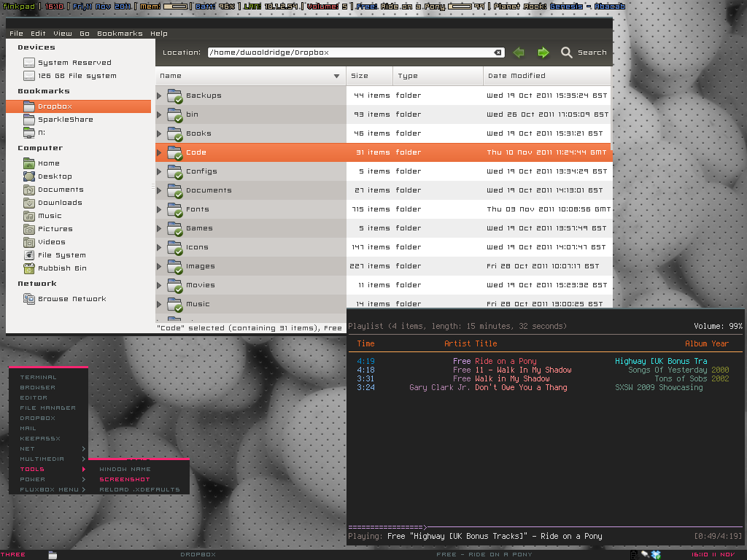The height and width of the screenshot is (560, 747).
Task: Sort the file list by Date Modified
Action: (516, 76)
